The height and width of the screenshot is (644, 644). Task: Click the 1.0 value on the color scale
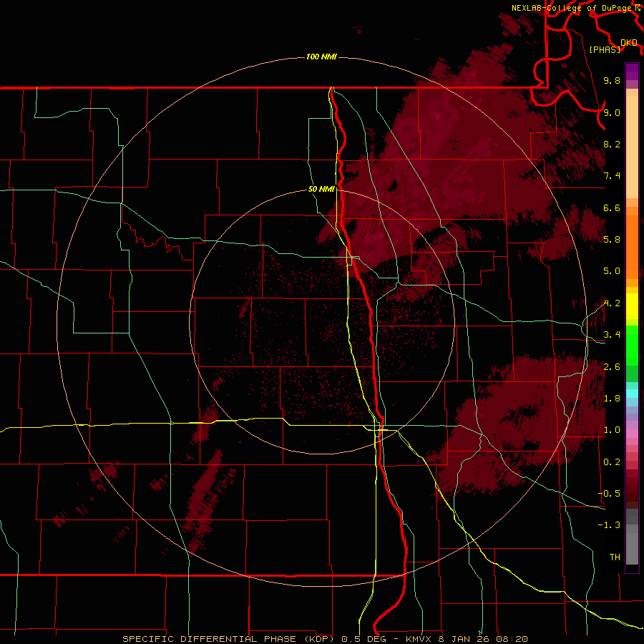pyautogui.click(x=612, y=430)
